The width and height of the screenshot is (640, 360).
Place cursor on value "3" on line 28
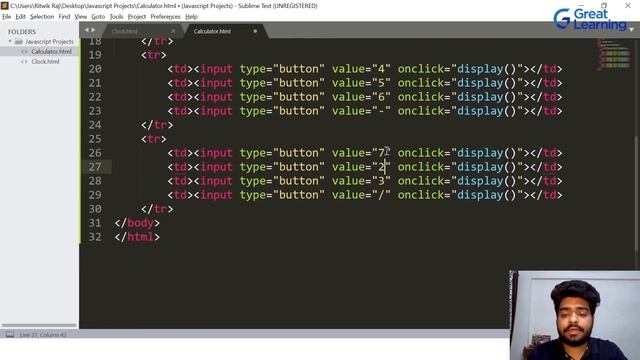(381, 181)
